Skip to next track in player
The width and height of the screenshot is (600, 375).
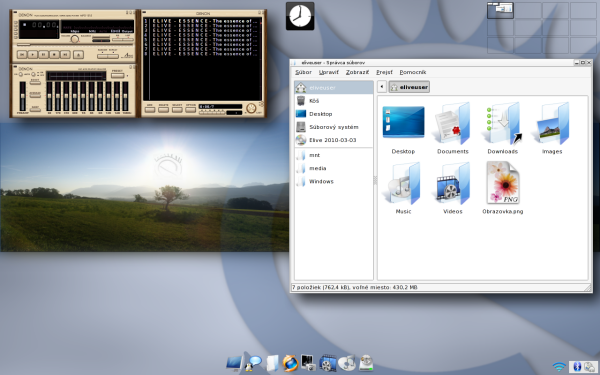click(x=65, y=54)
